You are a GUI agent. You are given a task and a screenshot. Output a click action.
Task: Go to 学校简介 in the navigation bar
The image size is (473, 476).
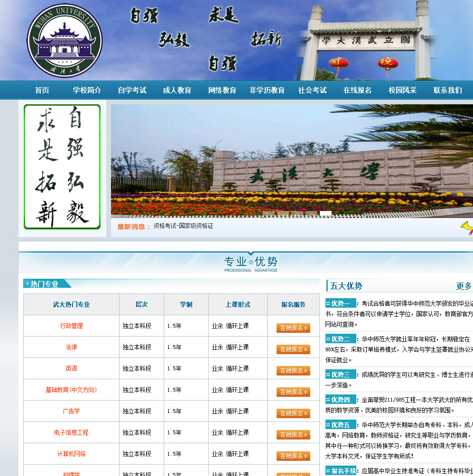point(87,90)
